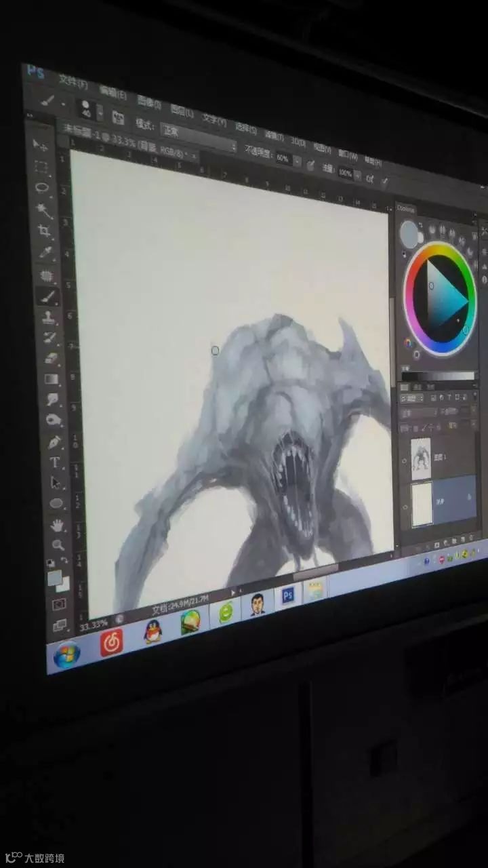Select the Pen tool
The width and height of the screenshot is (488, 868).
click(54, 442)
